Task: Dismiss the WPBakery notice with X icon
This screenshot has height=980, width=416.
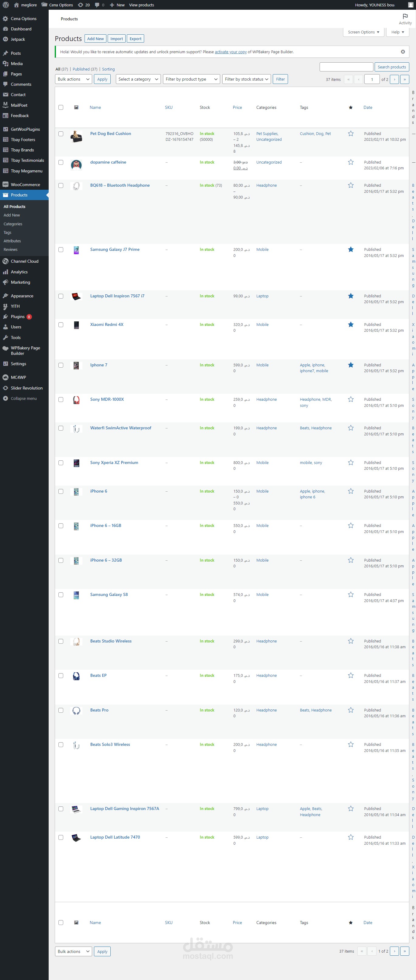Action: (403, 52)
